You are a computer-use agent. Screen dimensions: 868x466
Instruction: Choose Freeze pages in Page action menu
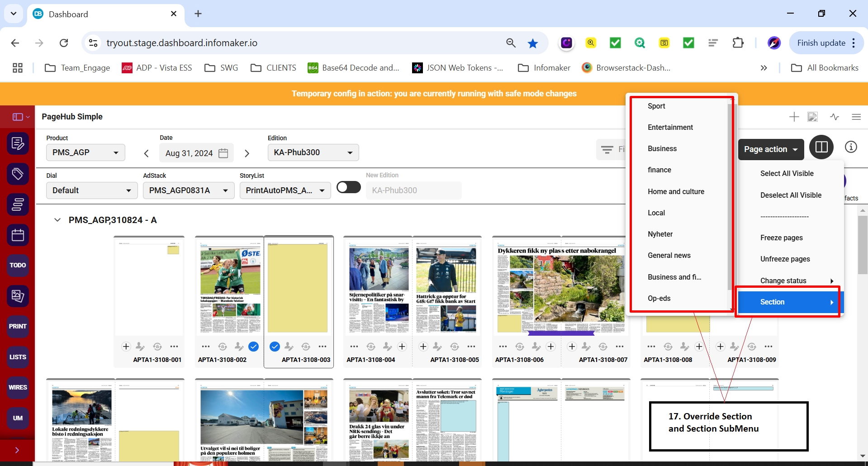pos(781,238)
